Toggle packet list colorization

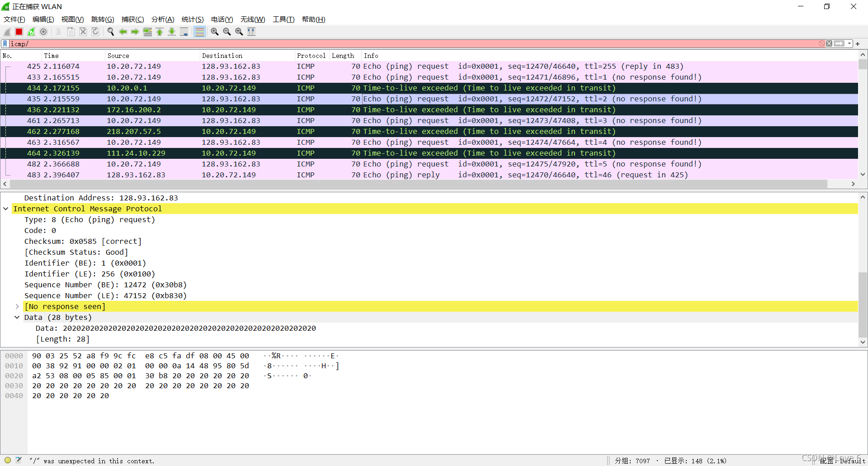(199, 32)
